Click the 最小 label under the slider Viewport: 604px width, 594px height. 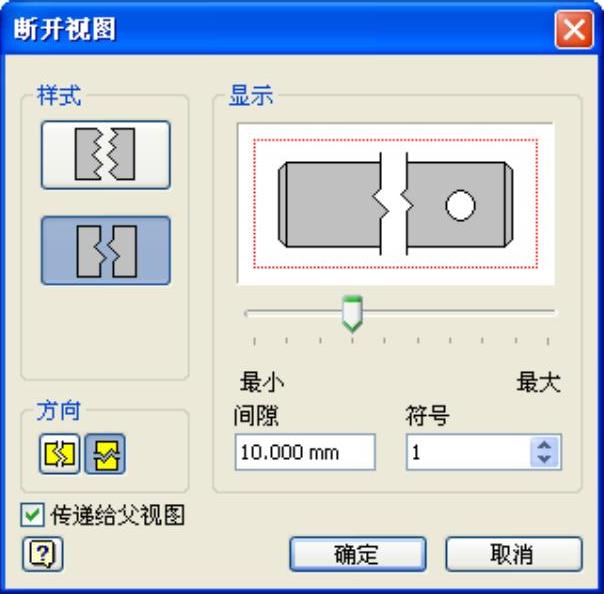pyautogui.click(x=262, y=382)
